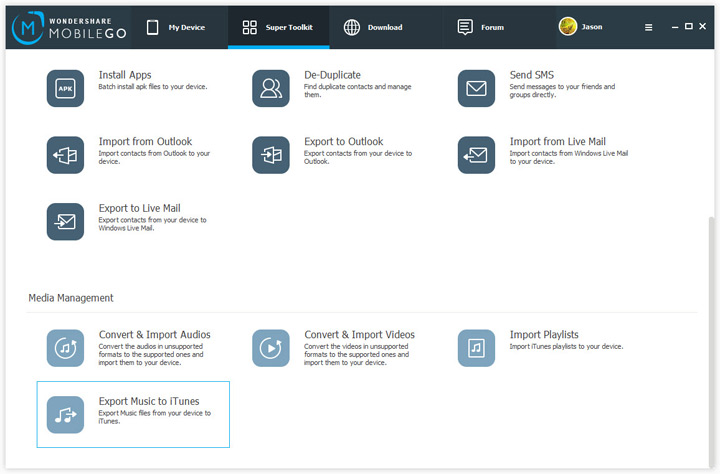Open the hamburger menu in title bar
720x474 pixels.
tap(649, 27)
